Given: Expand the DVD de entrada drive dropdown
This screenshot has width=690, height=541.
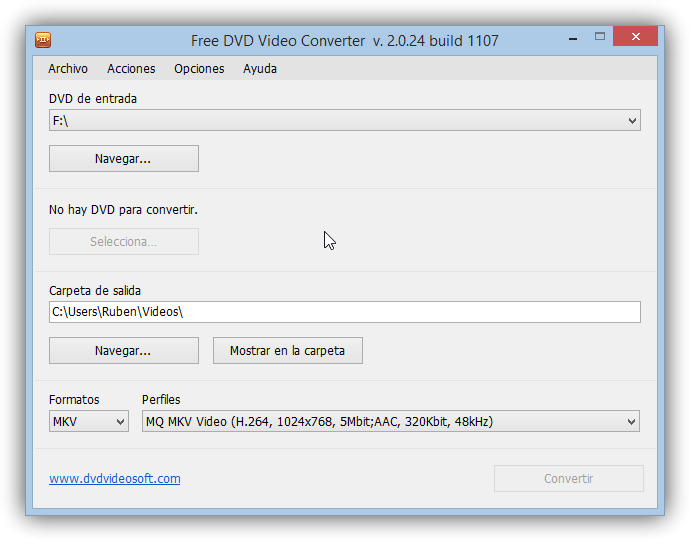Looking at the screenshot, I should coord(345,120).
